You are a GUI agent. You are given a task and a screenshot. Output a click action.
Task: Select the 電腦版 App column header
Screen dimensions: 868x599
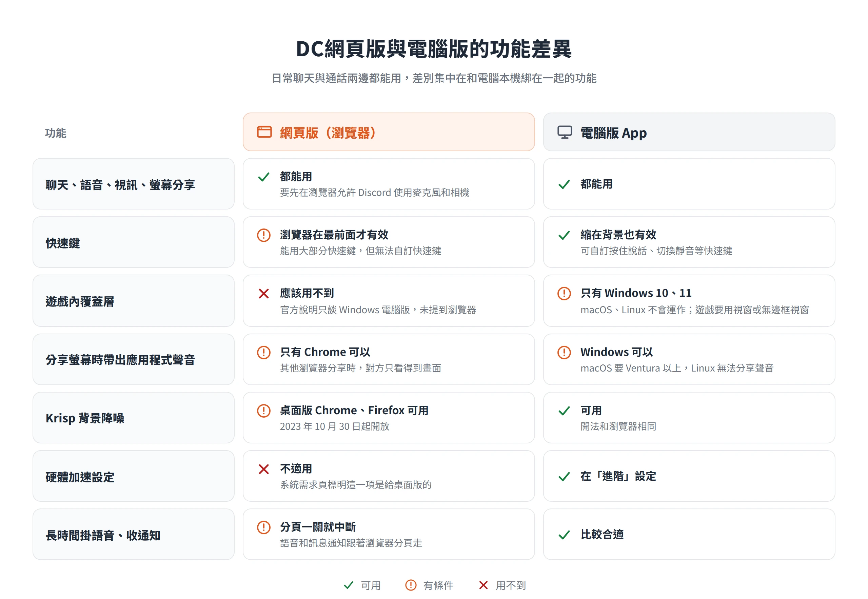pos(689,132)
